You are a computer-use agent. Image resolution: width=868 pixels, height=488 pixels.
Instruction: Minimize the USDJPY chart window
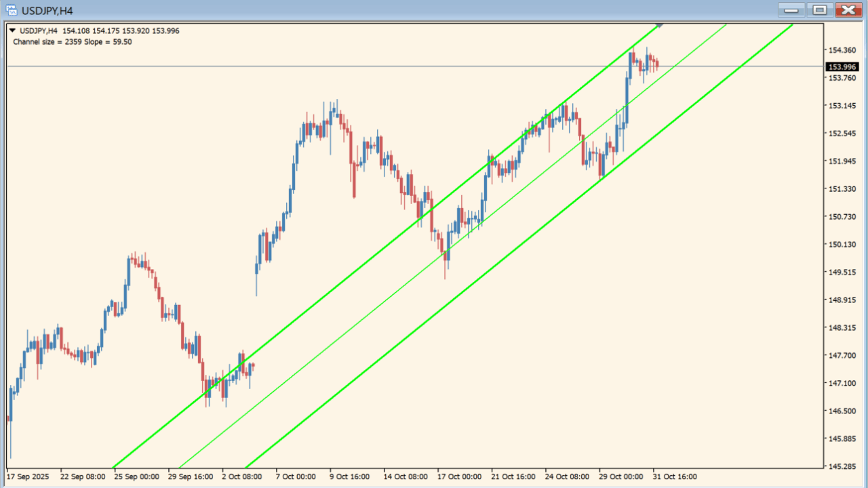click(791, 10)
